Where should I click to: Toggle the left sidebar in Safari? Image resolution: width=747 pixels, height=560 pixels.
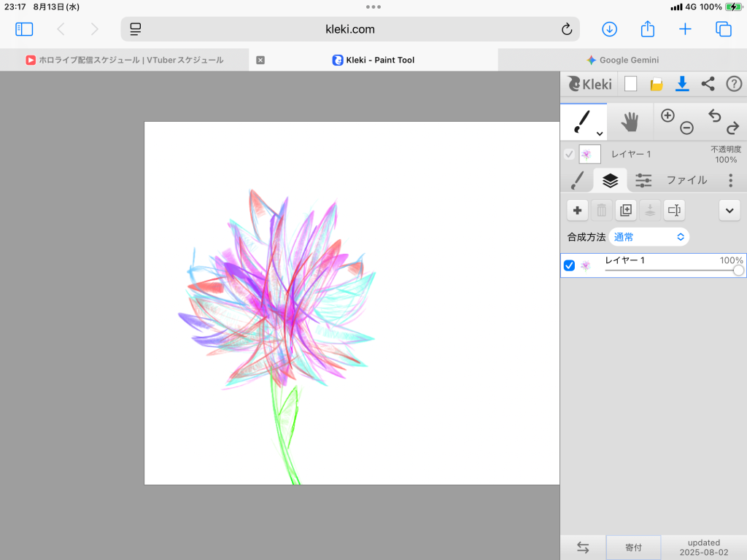[x=24, y=29]
